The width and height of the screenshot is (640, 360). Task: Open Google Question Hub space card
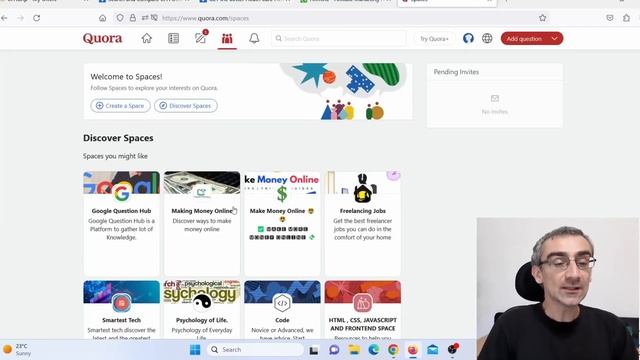pos(122,223)
